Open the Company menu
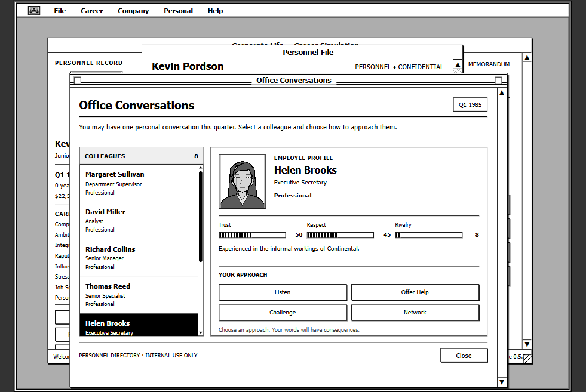Viewport: 586px width, 392px height. (x=133, y=11)
